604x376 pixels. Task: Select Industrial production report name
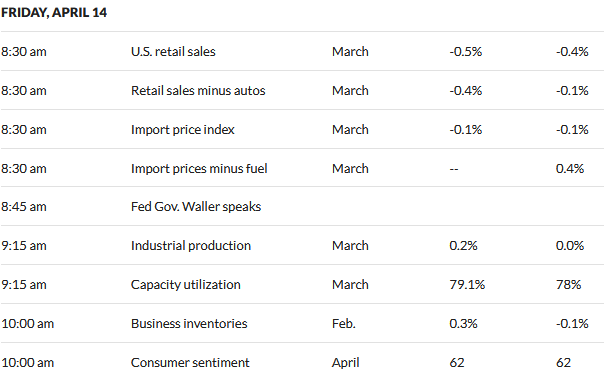191,246
